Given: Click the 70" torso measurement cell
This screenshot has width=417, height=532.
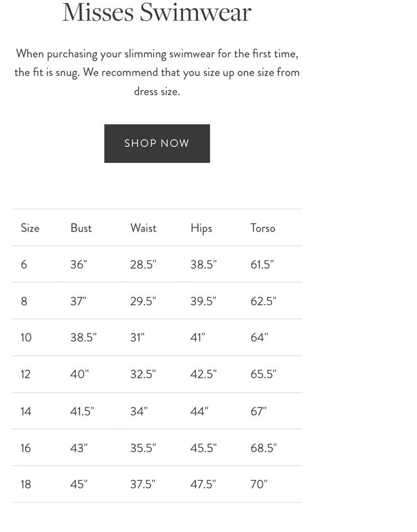Looking at the screenshot, I should click(259, 484).
